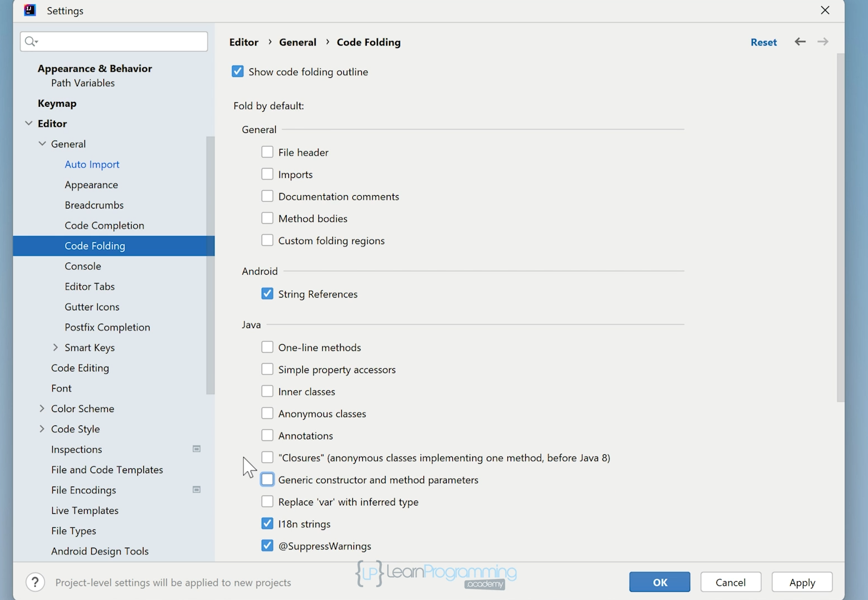Uncheck I18n strings option
Screen dimensions: 868x600
[x=267, y=523]
